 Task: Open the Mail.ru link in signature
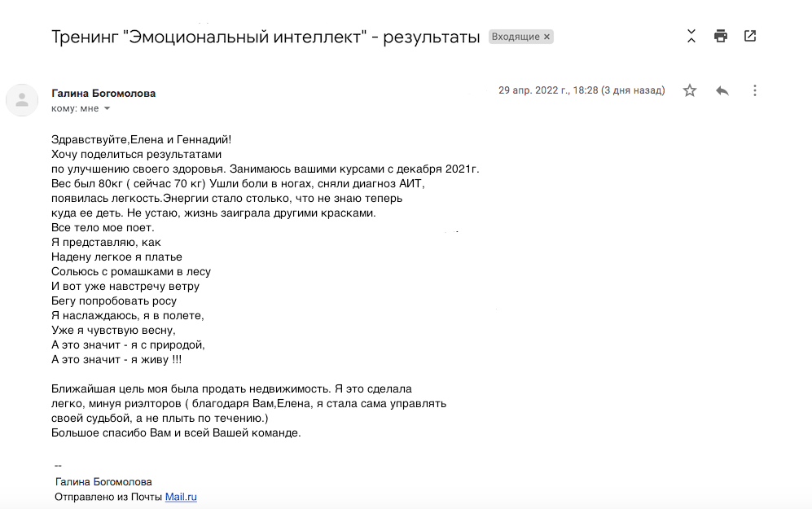[181, 497]
